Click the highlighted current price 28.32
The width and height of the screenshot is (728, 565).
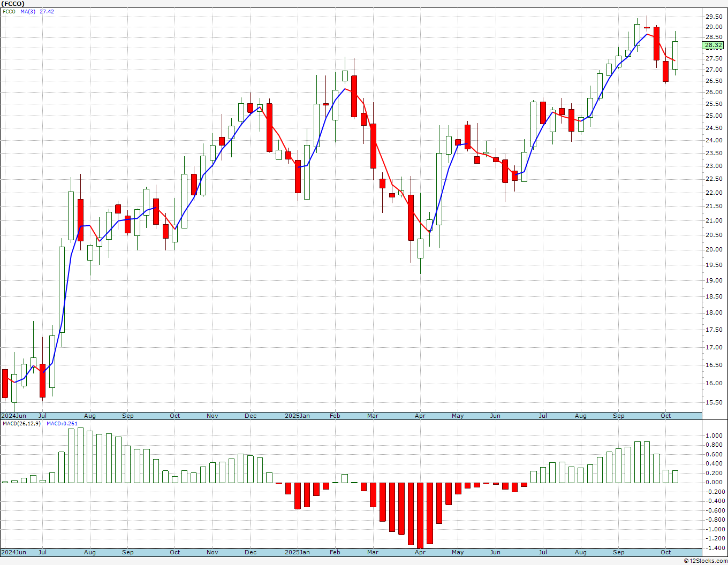(714, 45)
